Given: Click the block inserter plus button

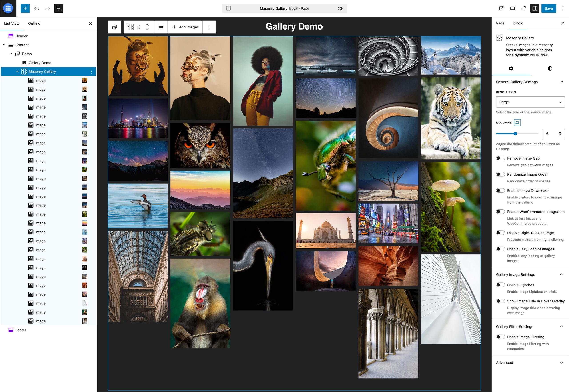Looking at the screenshot, I should coord(25,8).
